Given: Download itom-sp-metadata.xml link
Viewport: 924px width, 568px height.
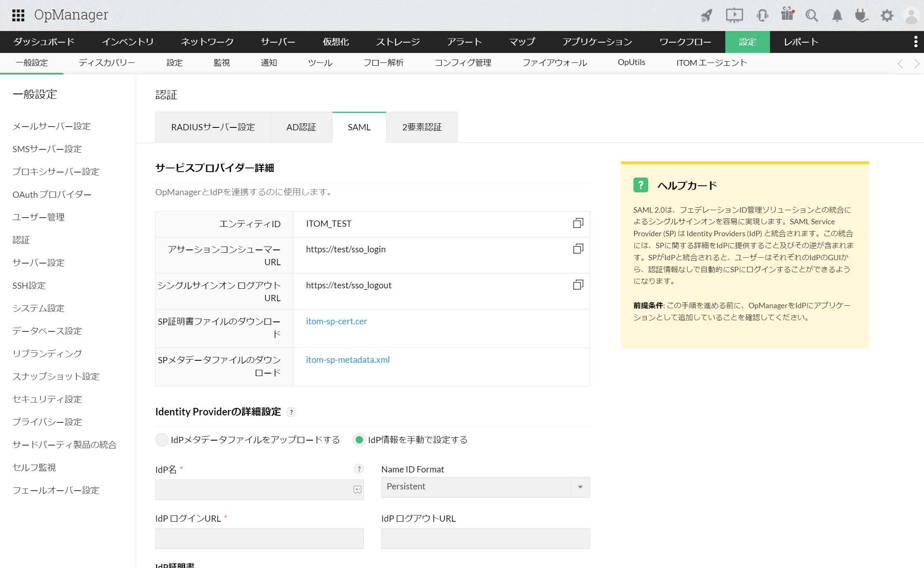Looking at the screenshot, I should click(x=347, y=360).
